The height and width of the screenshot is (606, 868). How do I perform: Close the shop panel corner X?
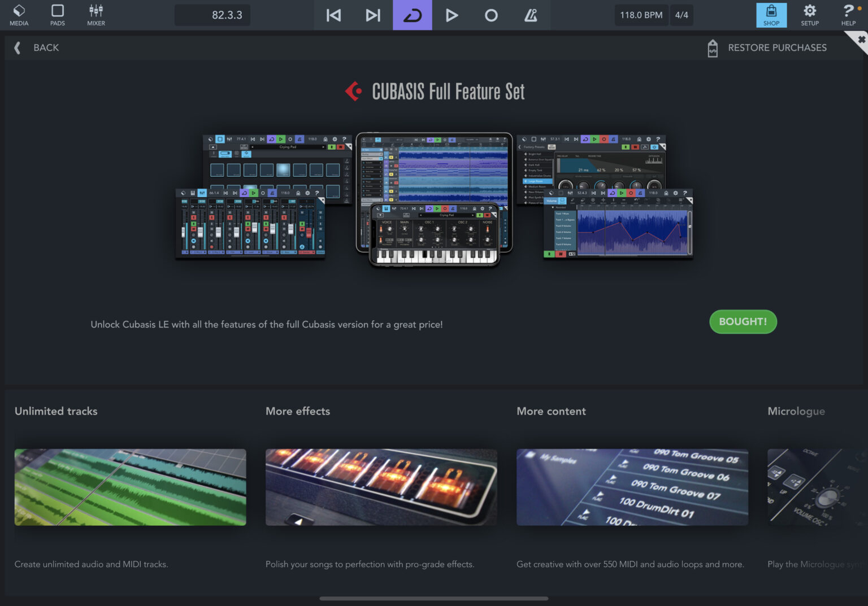tap(861, 40)
